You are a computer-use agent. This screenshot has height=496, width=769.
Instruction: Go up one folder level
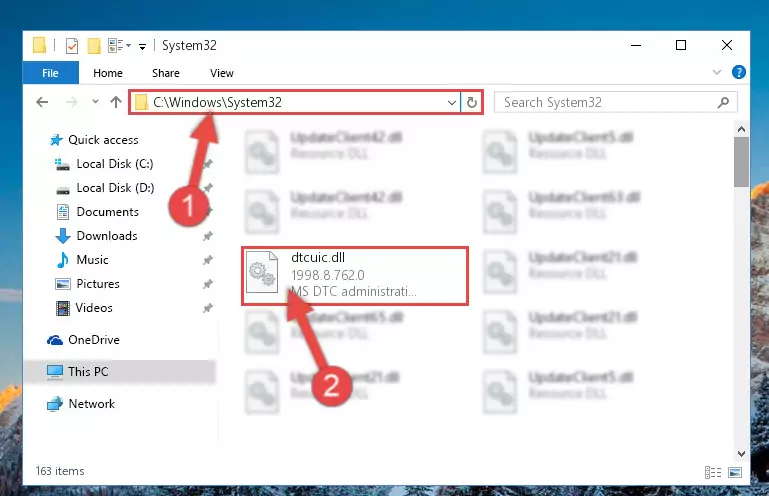point(116,102)
